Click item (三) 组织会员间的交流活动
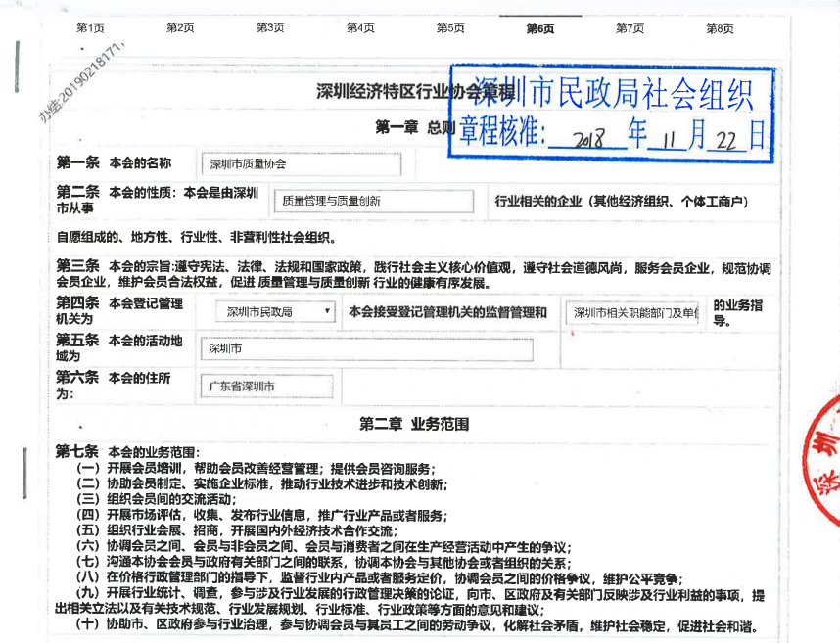840x643 pixels. (156, 499)
